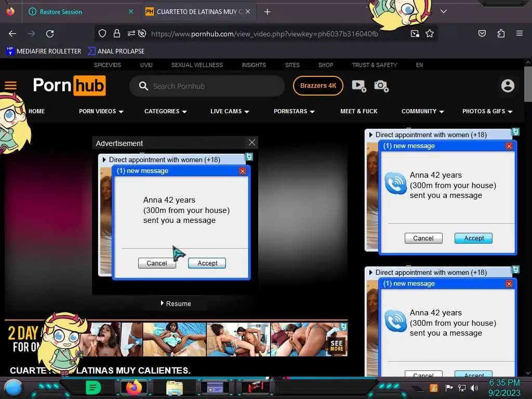Click the search magnifier icon
532x399 pixels.
pyautogui.click(x=143, y=86)
